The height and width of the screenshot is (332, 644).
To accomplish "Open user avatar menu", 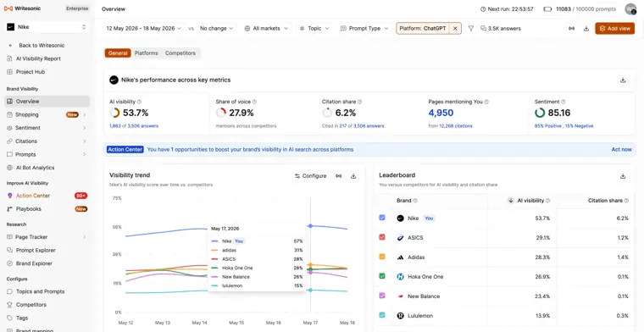I will (x=630, y=9).
